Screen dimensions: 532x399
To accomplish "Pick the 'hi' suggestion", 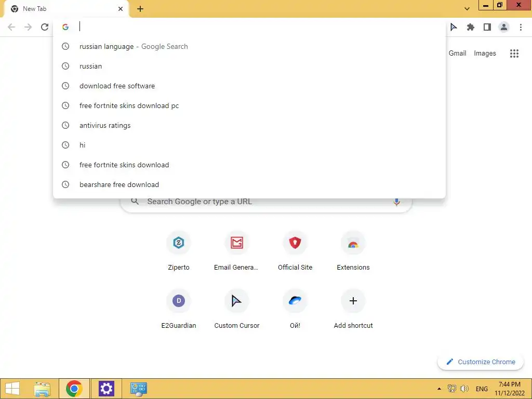I will coord(249,145).
